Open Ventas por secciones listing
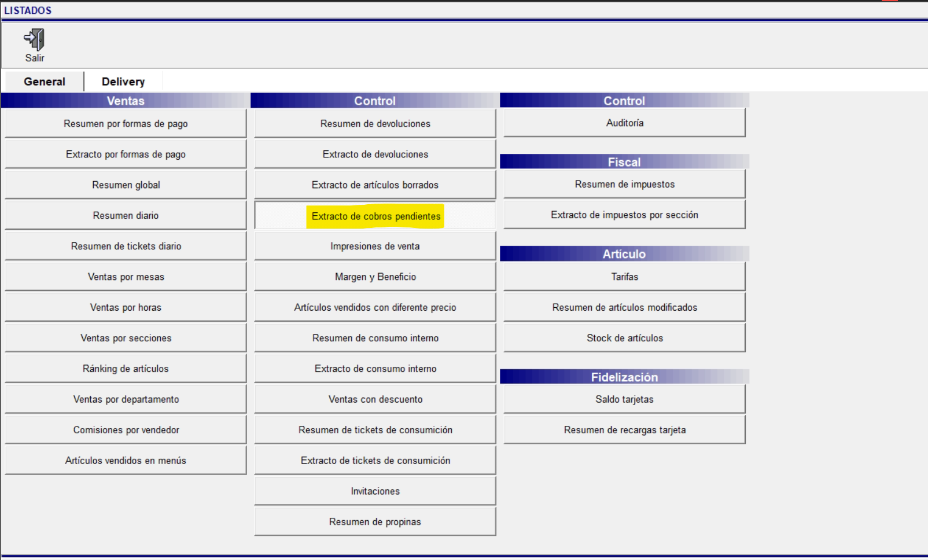 pos(126,338)
